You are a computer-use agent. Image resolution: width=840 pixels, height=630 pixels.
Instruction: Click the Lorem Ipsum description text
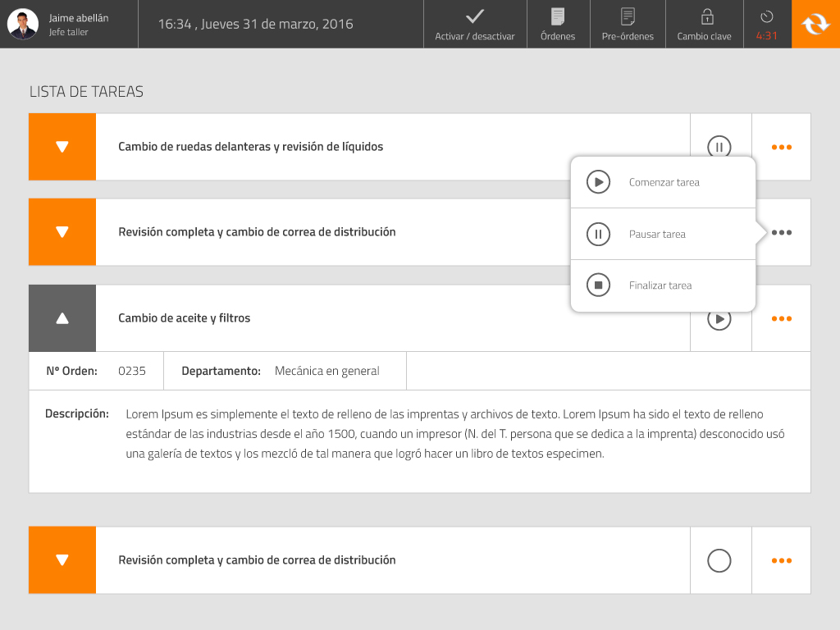[454, 434]
